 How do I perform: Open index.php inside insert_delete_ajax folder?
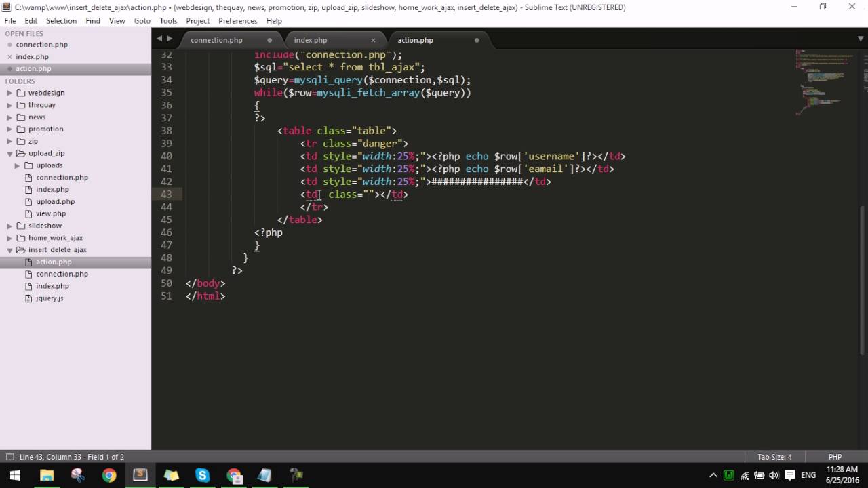click(52, 287)
